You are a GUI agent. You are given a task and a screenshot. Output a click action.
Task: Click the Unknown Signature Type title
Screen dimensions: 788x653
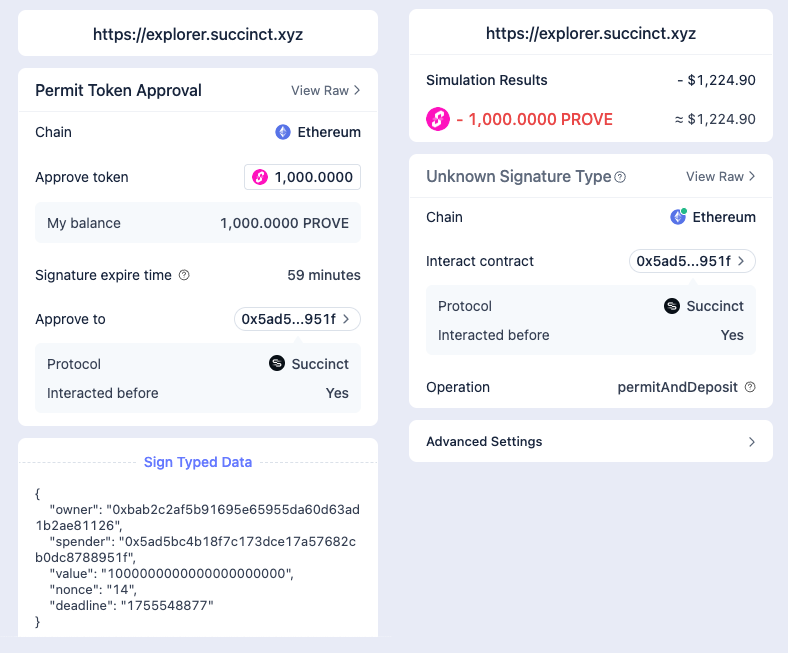pos(519,176)
